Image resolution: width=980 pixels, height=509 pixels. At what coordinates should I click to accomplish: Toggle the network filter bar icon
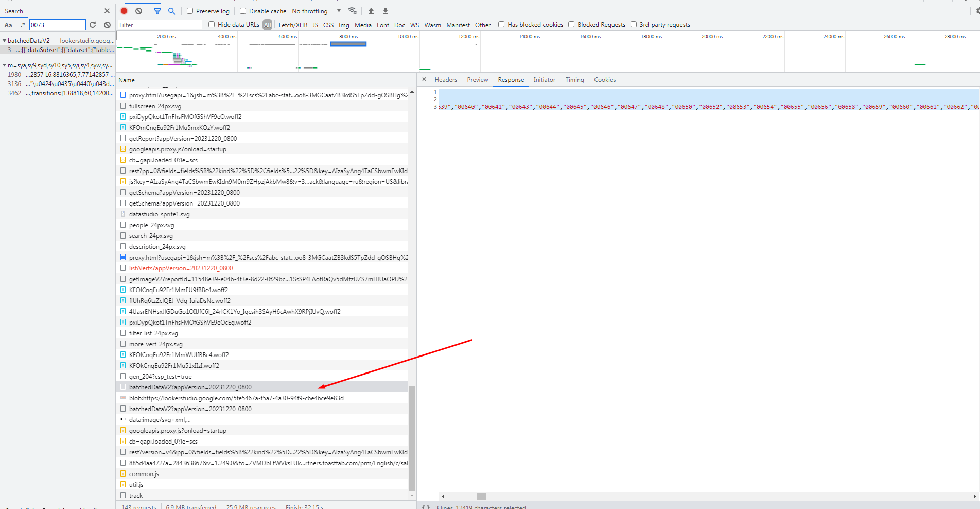point(157,11)
